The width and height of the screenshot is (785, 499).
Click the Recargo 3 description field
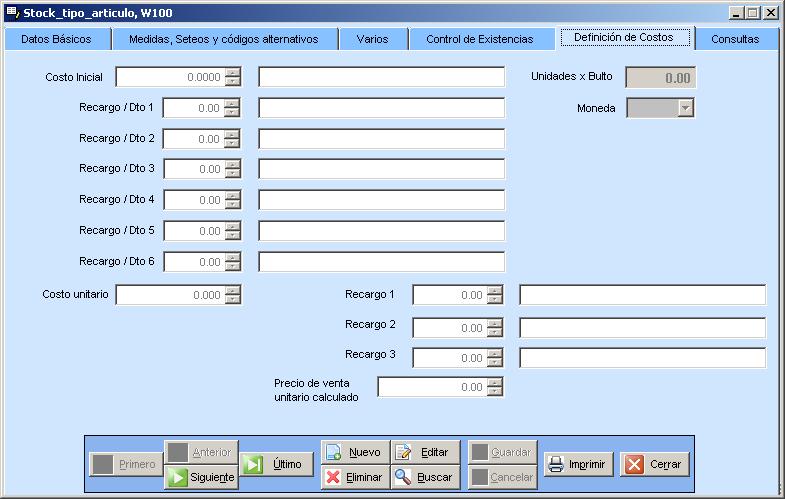[x=642, y=358]
